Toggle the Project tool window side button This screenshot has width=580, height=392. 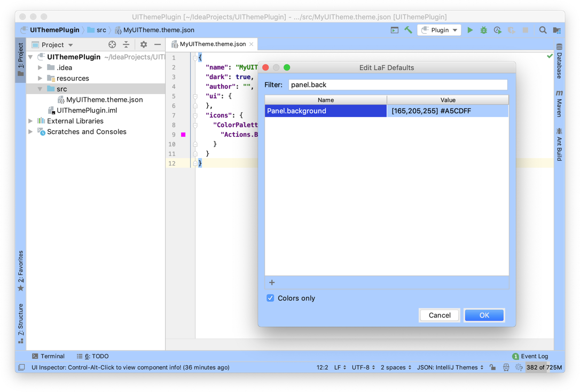[x=21, y=59]
